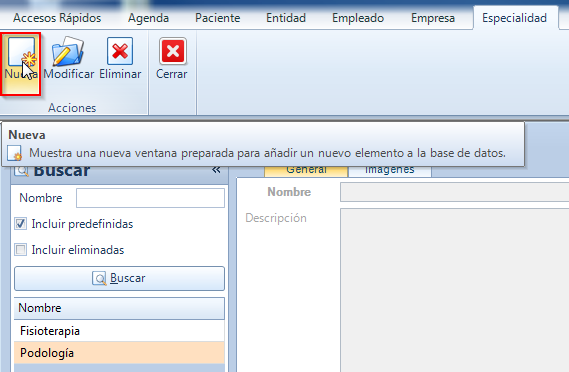
Task: Select the Fisioterapia row
Action: [x=119, y=331]
